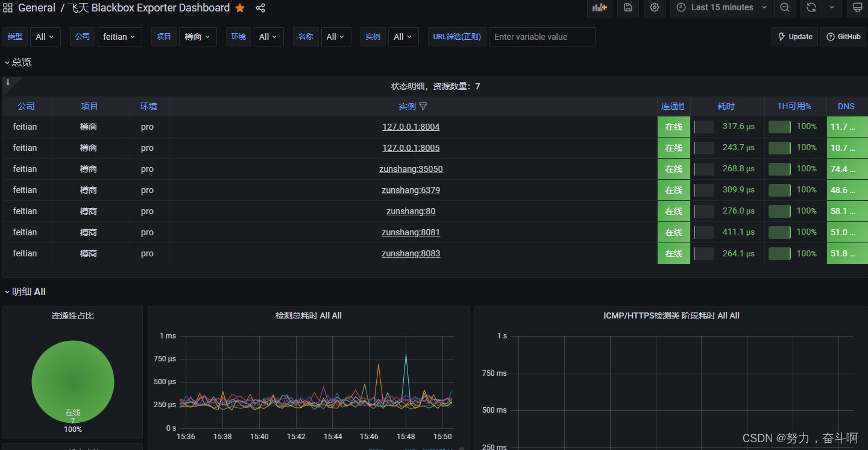Open the dashboard search grid icon
The width and height of the screenshot is (868, 450).
(x=8, y=8)
